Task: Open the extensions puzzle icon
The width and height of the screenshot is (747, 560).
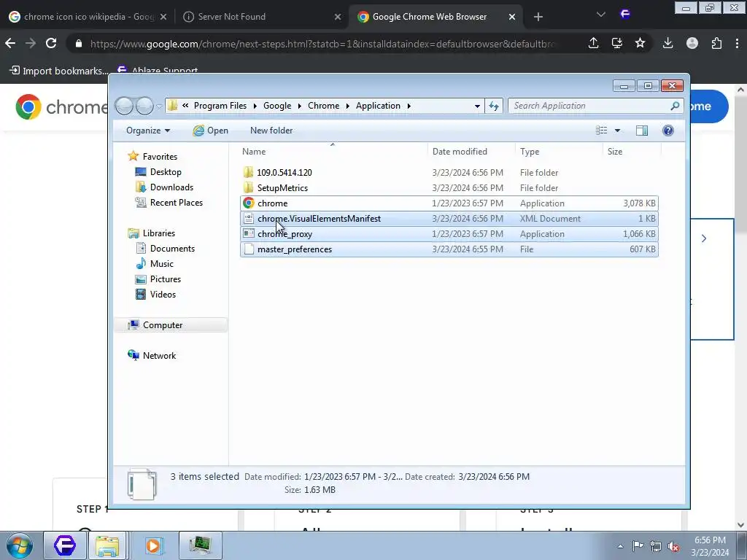Action: click(x=716, y=43)
